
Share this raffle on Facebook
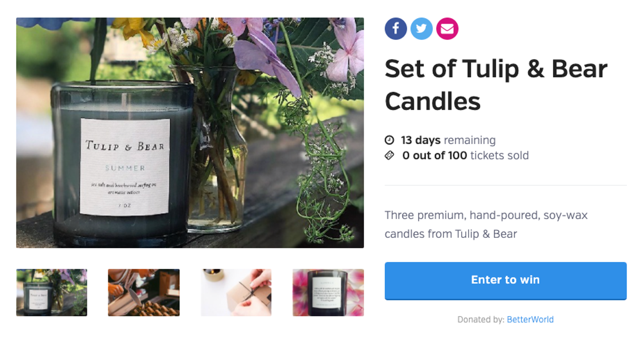pyautogui.click(x=396, y=28)
